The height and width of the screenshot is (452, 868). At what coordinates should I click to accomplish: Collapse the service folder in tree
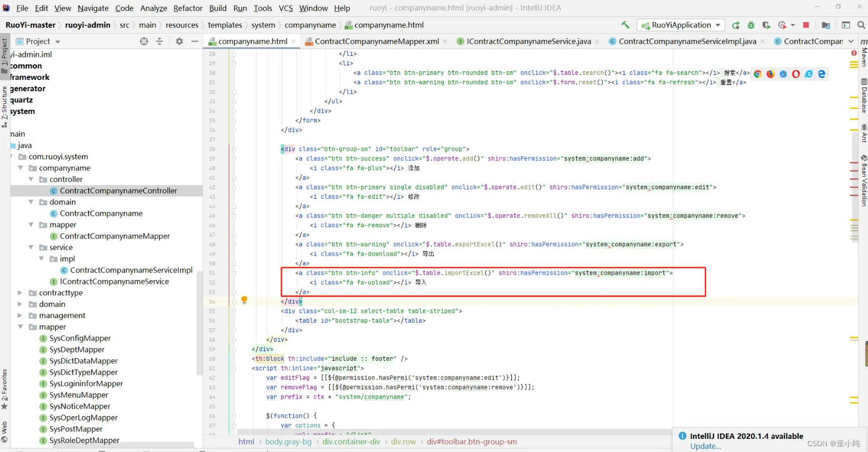coord(31,247)
